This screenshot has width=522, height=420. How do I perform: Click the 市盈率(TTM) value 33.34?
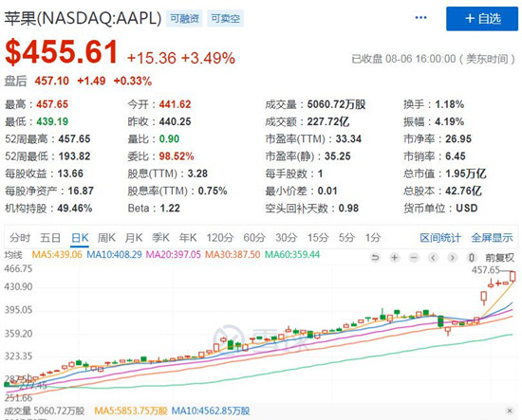click(348, 139)
